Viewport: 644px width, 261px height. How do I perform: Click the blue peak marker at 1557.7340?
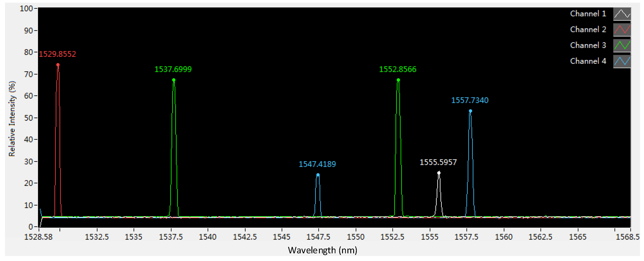[x=471, y=111]
